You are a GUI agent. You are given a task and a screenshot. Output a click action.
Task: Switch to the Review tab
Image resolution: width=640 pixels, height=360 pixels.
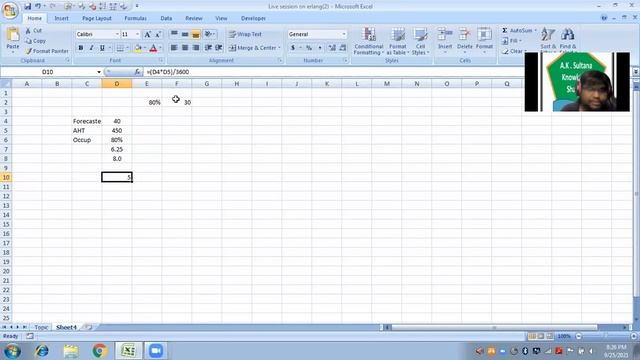[194, 18]
